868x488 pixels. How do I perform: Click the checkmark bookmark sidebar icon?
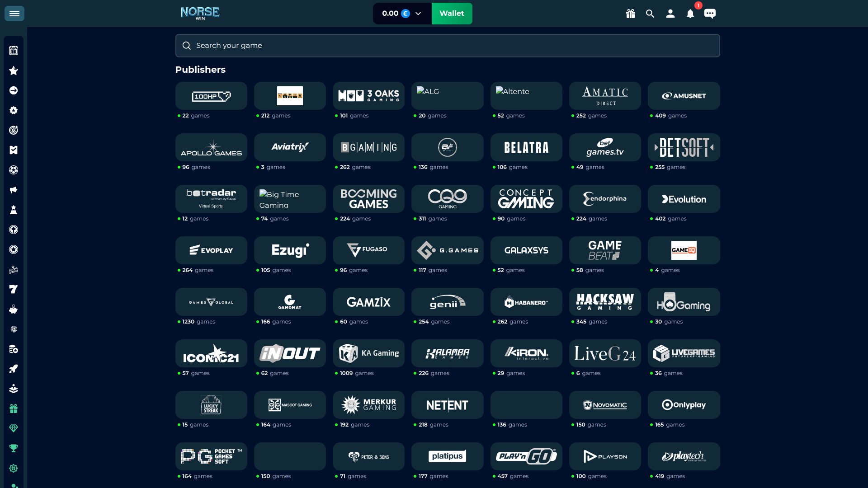14,150
